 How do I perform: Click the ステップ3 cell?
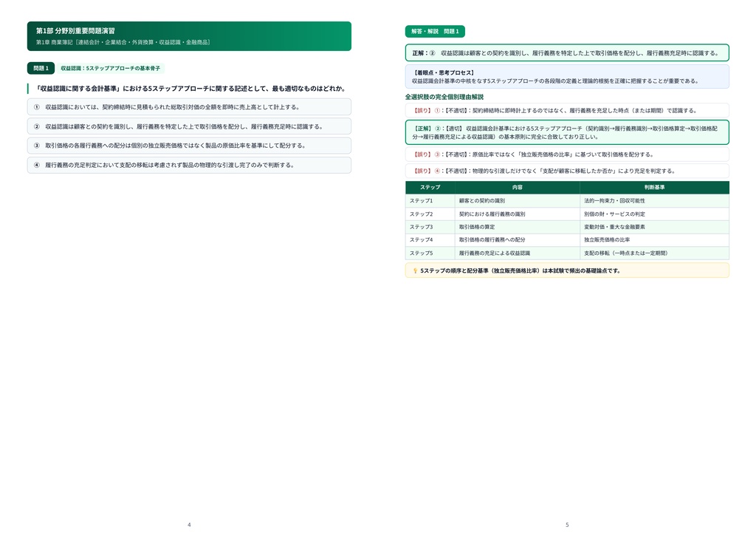click(430, 227)
